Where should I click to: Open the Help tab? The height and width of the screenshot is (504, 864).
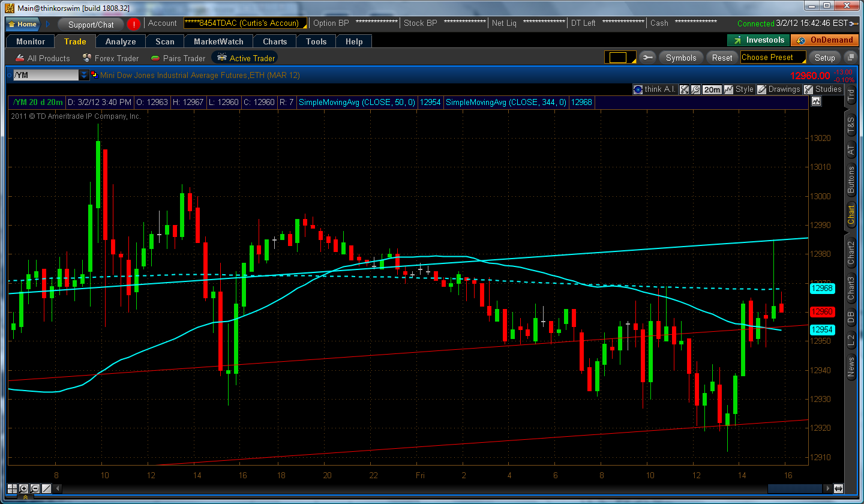pos(354,41)
